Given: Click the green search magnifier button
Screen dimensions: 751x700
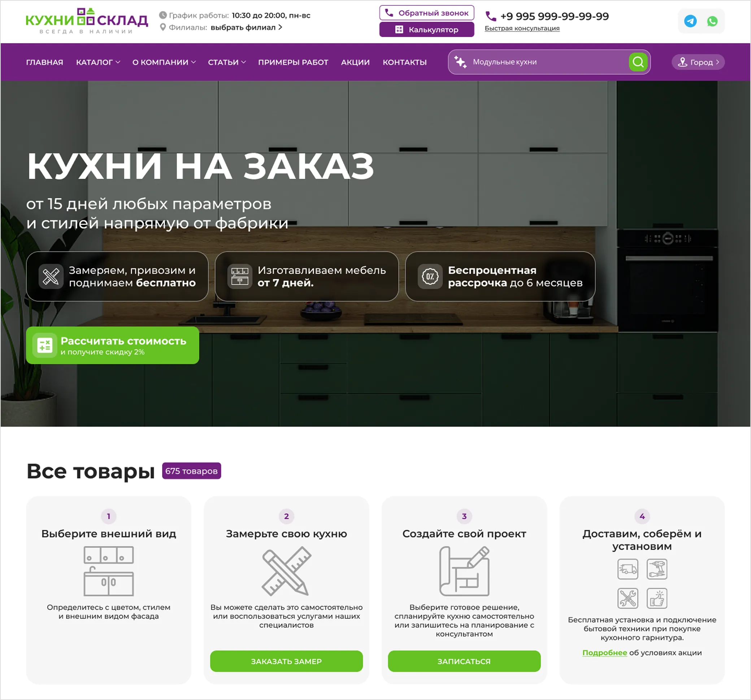Looking at the screenshot, I should (638, 62).
